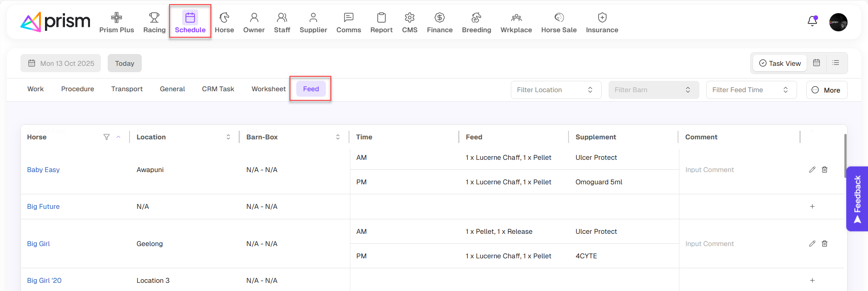Image resolution: width=868 pixels, height=291 pixels.
Task: Open the Baby Easy horse link
Action: click(43, 170)
